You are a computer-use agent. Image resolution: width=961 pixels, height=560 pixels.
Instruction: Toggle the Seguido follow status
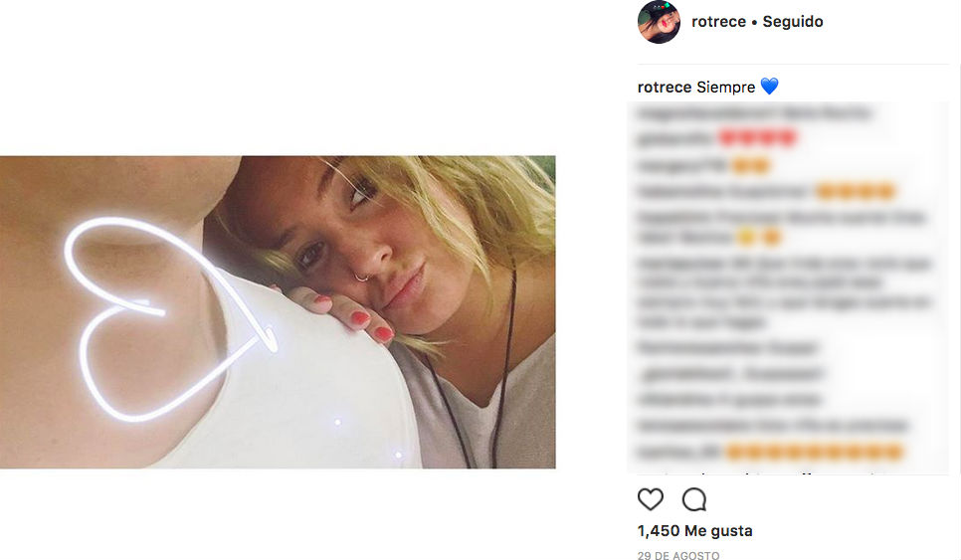pos(793,22)
